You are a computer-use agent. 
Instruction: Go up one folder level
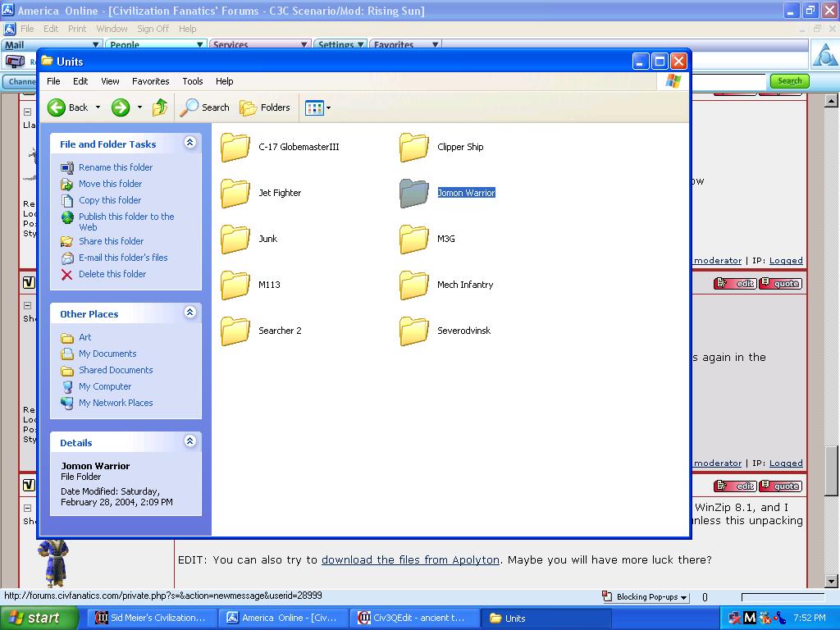click(160, 107)
